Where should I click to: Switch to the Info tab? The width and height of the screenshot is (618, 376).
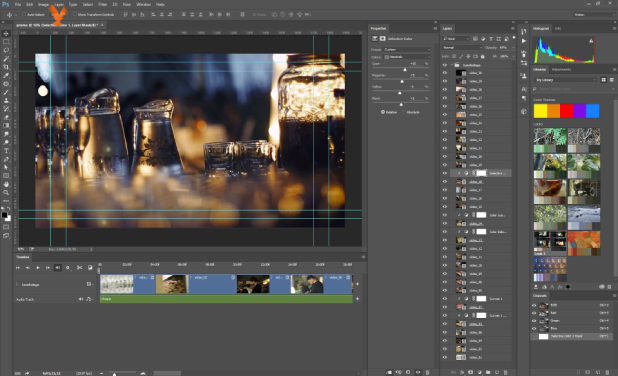tap(558, 28)
